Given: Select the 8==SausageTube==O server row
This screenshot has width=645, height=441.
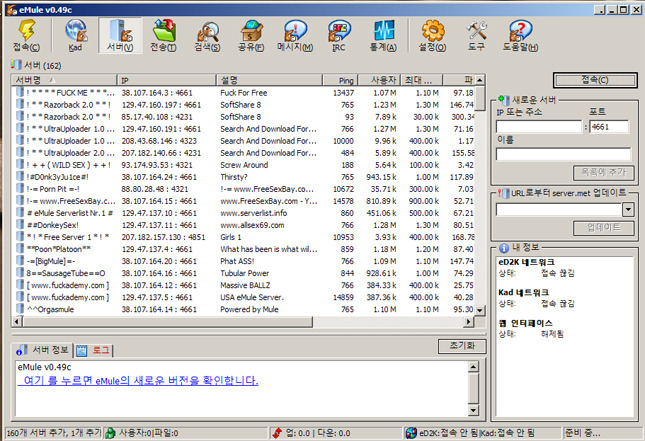Looking at the screenshot, I should point(245,273).
